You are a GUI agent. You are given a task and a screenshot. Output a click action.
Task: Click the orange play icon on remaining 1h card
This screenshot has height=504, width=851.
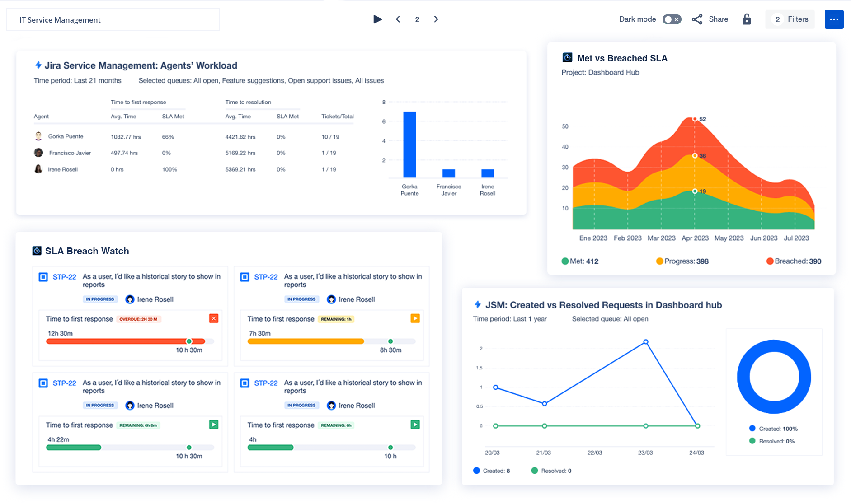(x=414, y=318)
